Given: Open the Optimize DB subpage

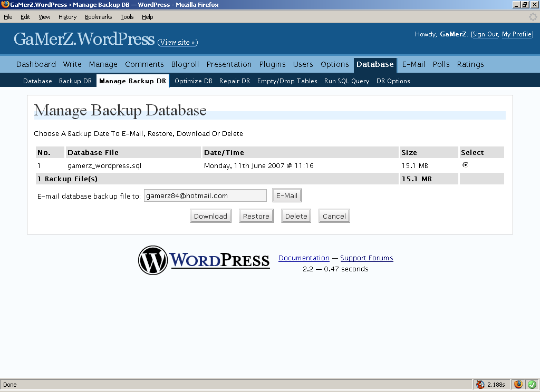Looking at the screenshot, I should (x=193, y=81).
